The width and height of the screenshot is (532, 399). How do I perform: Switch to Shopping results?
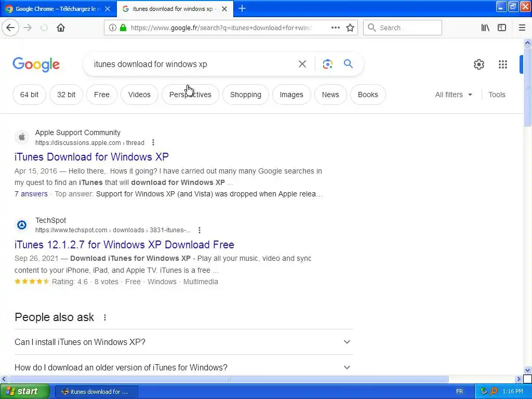[246, 95]
